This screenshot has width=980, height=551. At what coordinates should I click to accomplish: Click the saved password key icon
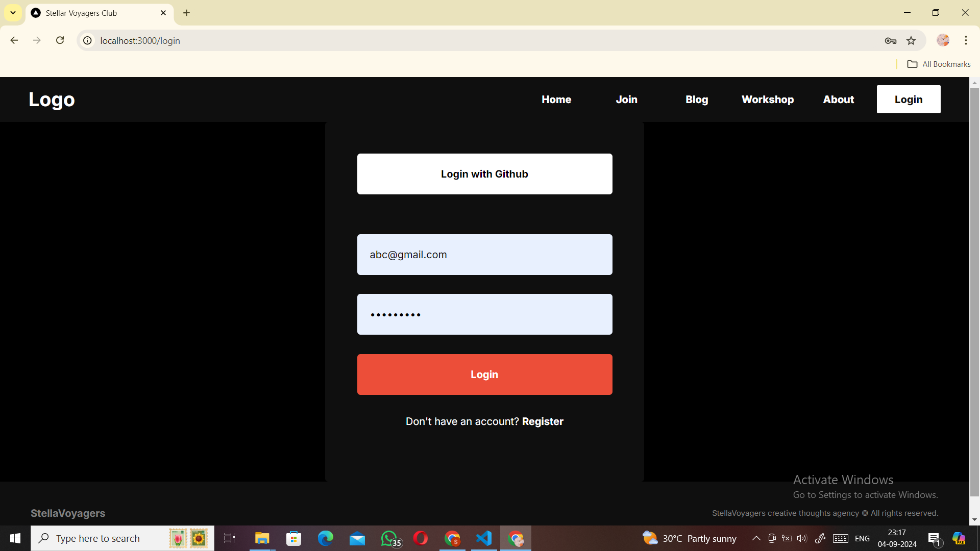(x=890, y=41)
